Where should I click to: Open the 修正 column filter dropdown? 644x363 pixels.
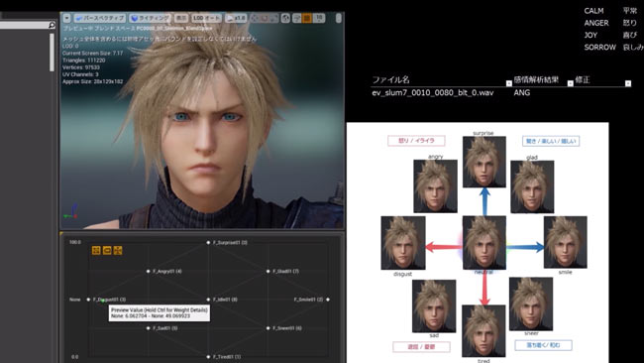coord(628,83)
